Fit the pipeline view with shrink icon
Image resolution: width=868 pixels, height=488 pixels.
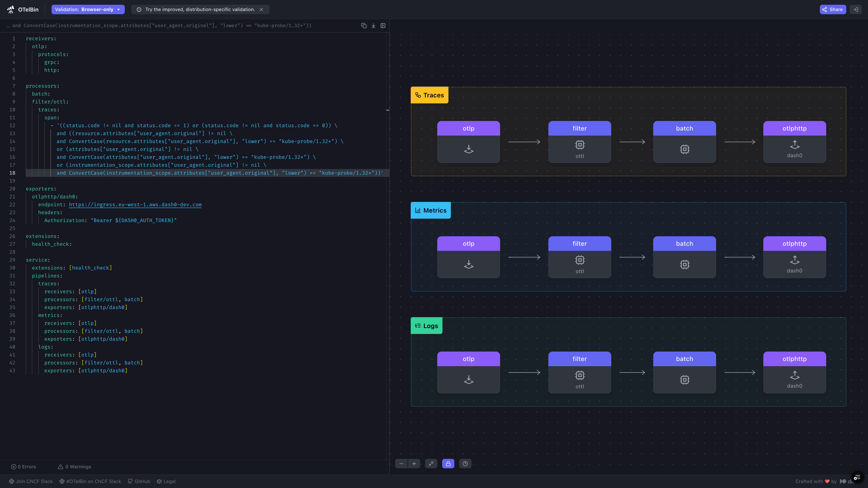click(431, 464)
